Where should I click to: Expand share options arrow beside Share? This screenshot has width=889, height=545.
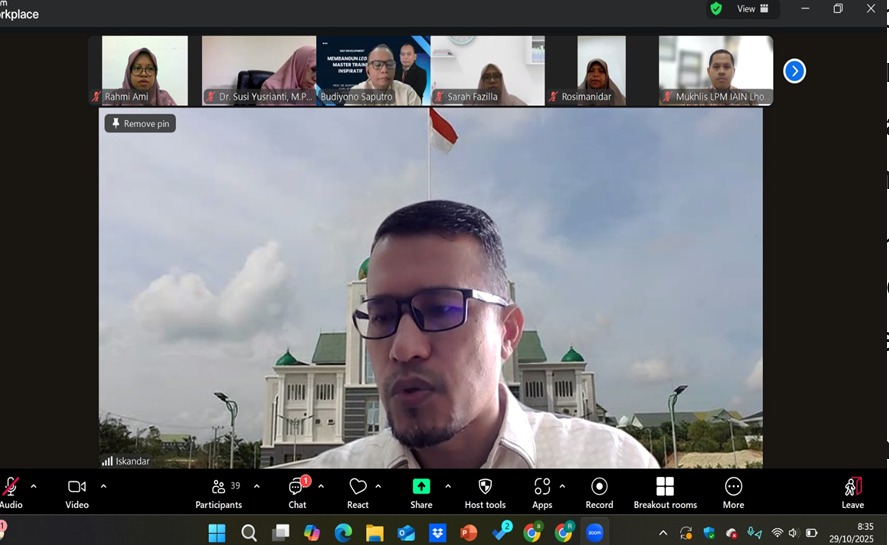point(447,486)
